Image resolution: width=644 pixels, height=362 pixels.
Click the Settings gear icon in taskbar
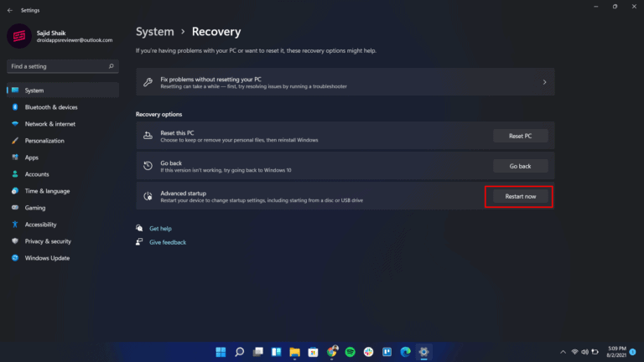(423, 352)
